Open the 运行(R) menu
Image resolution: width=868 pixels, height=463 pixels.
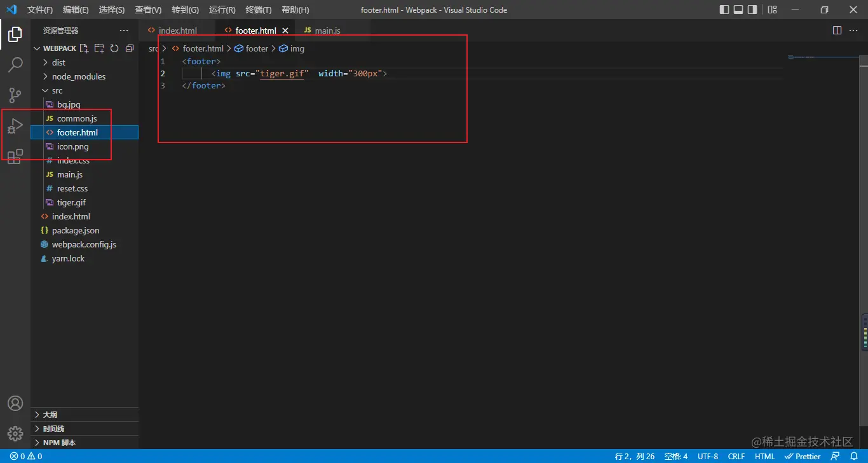tap(222, 10)
